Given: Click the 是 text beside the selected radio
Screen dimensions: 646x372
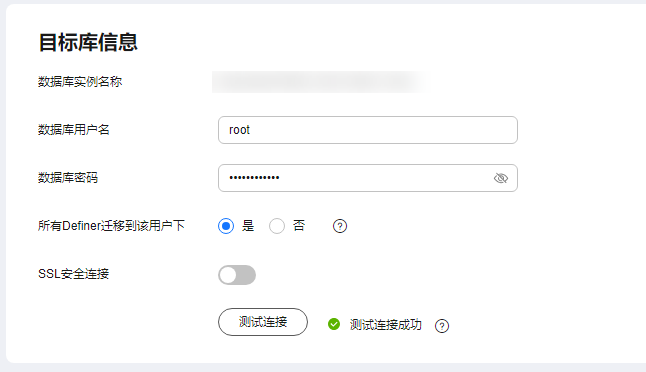Looking at the screenshot, I should click(x=248, y=226).
